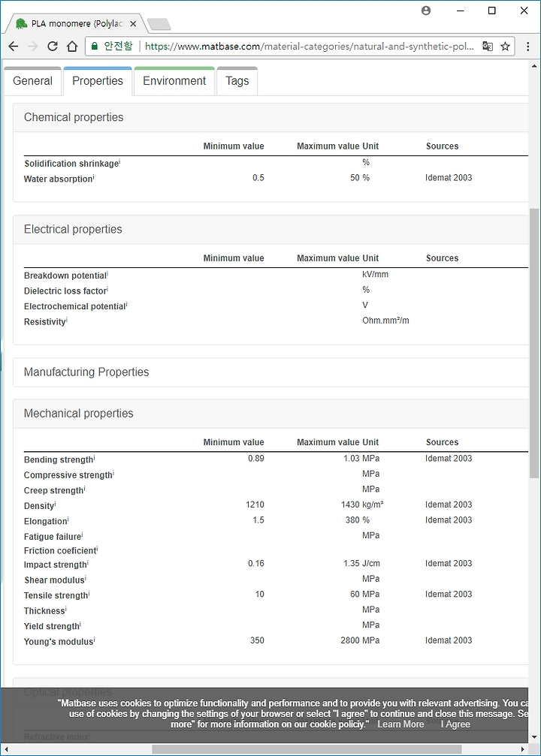Collapse the Electrical properties section
Viewport: 541px width, 756px height.
270,230
